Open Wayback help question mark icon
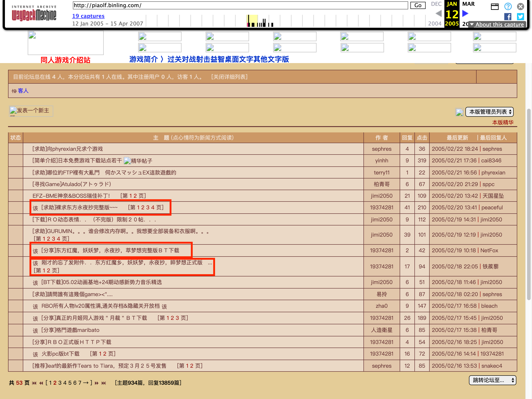This screenshot has width=532, height=399. click(x=508, y=6)
